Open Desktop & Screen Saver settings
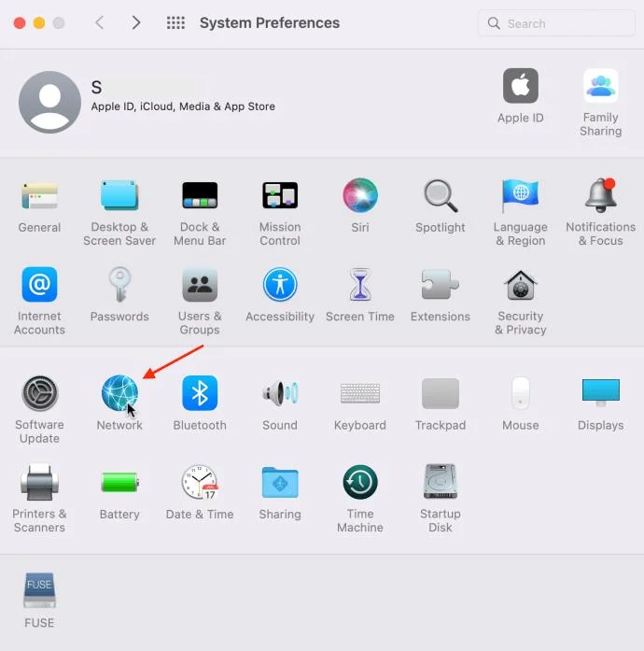The width and height of the screenshot is (644, 651). click(119, 195)
